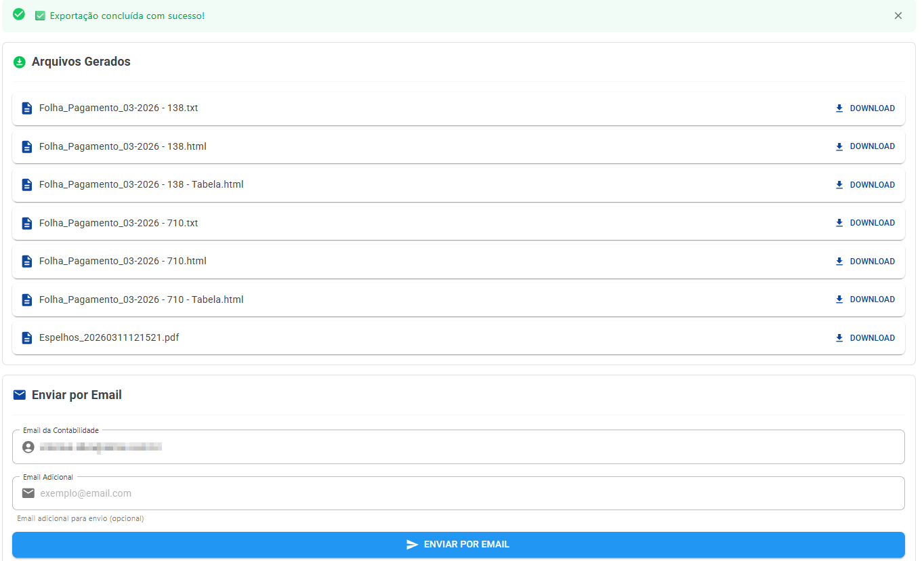Viewport: 924px width, 561px height.
Task: Click envelope icon in Email Adicional field
Action: [x=28, y=493]
